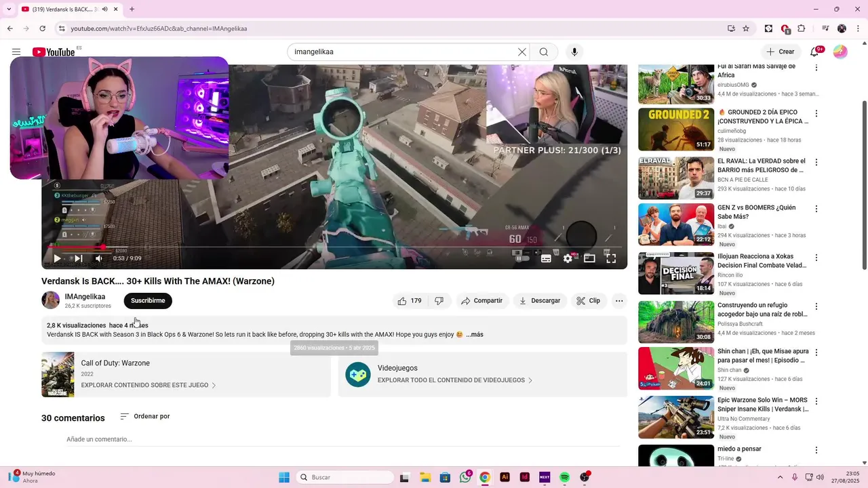This screenshot has height=488, width=868.
Task: Like the video with thumbs up
Action: tap(410, 301)
